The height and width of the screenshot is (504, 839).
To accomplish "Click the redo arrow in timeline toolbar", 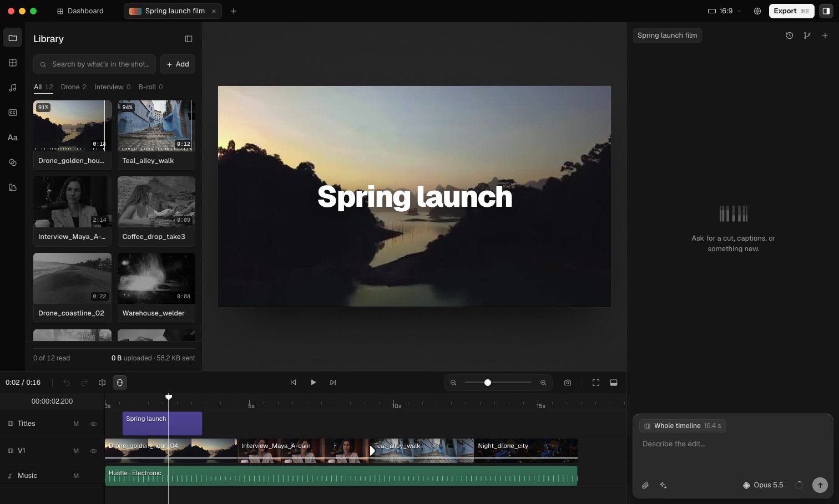I will pyautogui.click(x=84, y=383).
